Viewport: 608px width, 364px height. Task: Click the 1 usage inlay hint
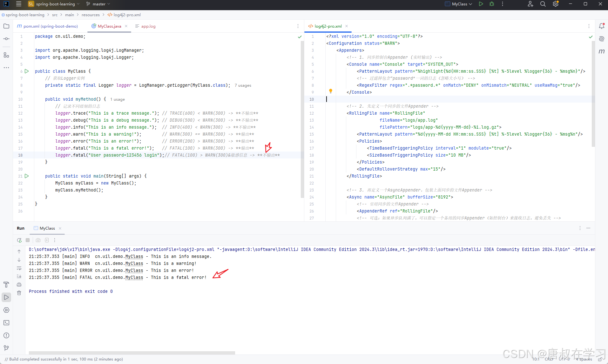118,99
